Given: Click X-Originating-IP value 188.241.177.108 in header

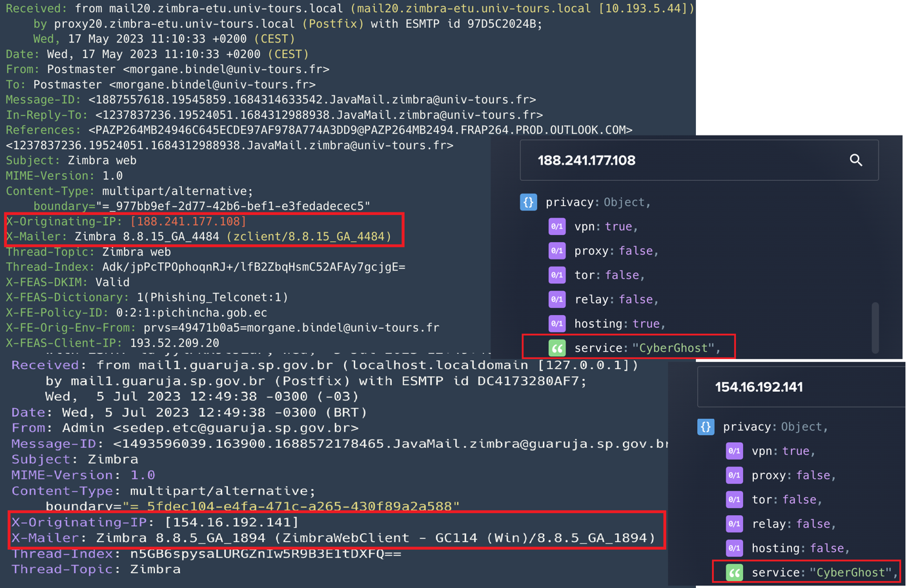Looking at the screenshot, I should coord(189,221).
